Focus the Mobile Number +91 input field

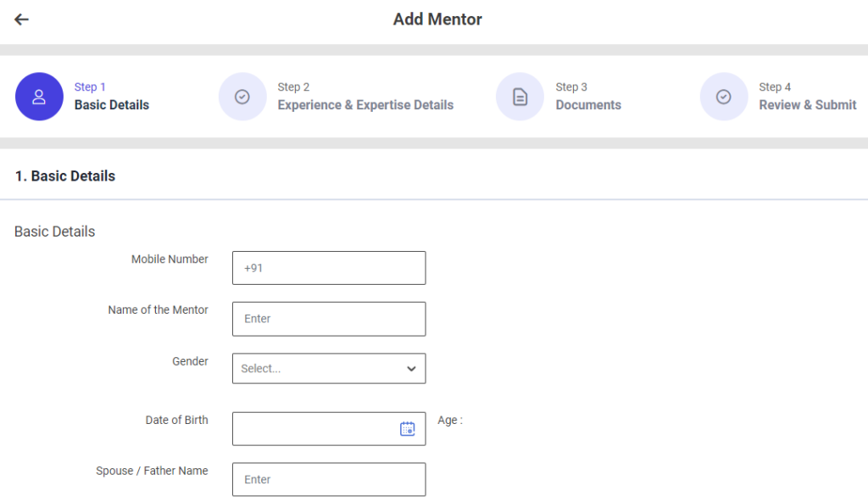point(329,268)
